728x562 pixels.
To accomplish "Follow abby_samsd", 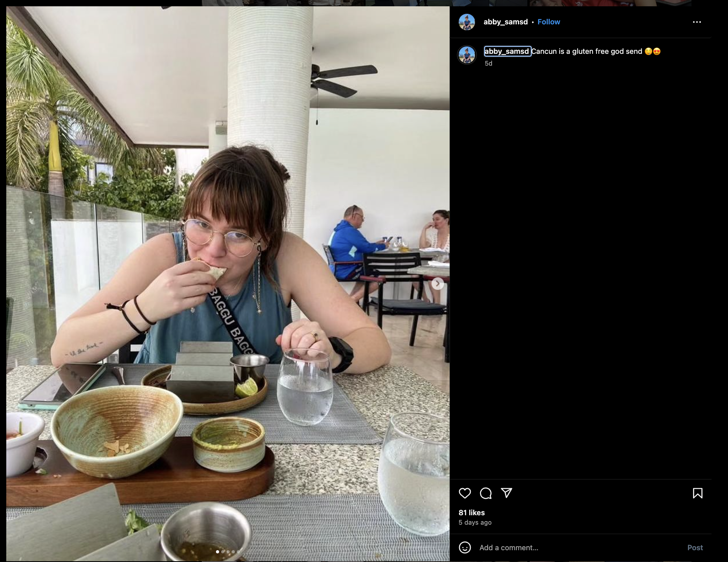I will (x=549, y=22).
